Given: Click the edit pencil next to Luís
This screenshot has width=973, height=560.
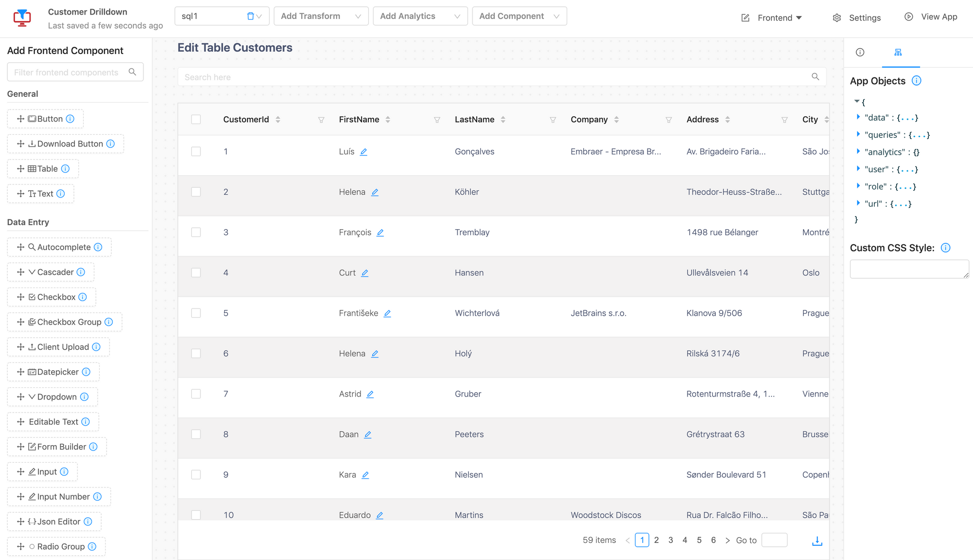Looking at the screenshot, I should (x=363, y=152).
